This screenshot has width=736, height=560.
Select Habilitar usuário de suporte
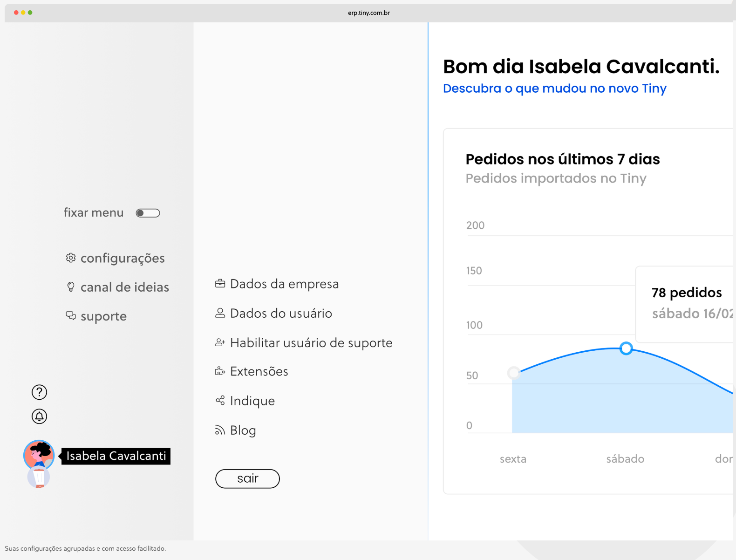[x=311, y=343]
